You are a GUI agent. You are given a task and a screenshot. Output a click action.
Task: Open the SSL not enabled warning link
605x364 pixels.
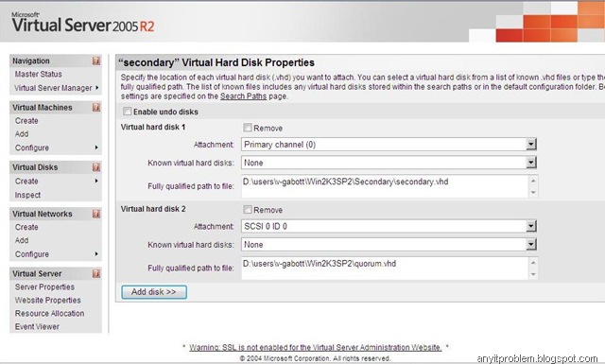[315, 347]
